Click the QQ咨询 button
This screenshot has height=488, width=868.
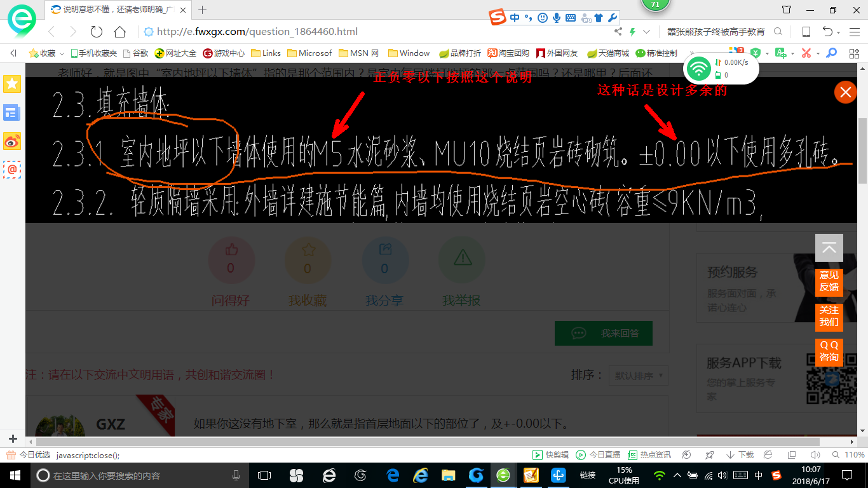[x=829, y=352]
